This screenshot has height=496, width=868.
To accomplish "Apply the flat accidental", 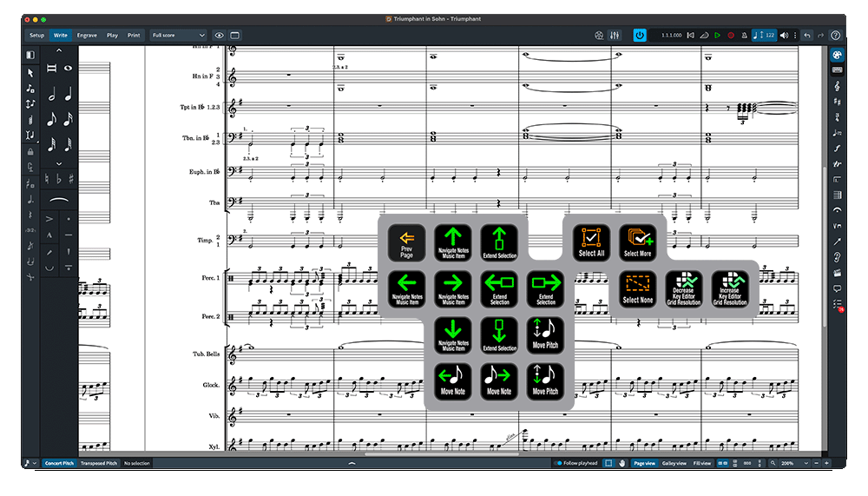I will pyautogui.click(x=59, y=179).
